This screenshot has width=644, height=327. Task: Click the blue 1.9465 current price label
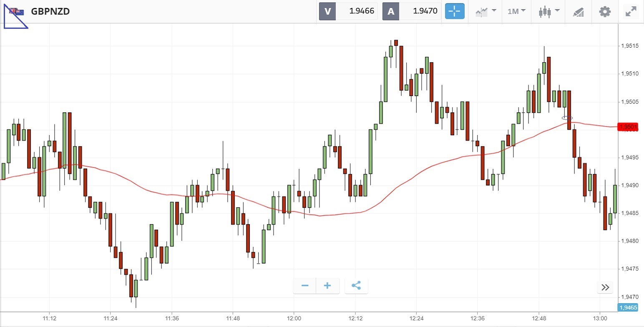628,307
